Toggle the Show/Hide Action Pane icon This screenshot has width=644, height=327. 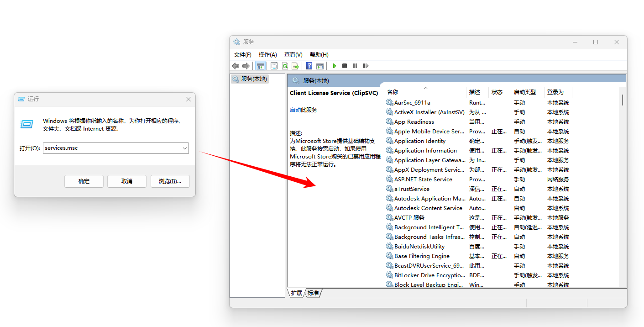[x=320, y=66]
